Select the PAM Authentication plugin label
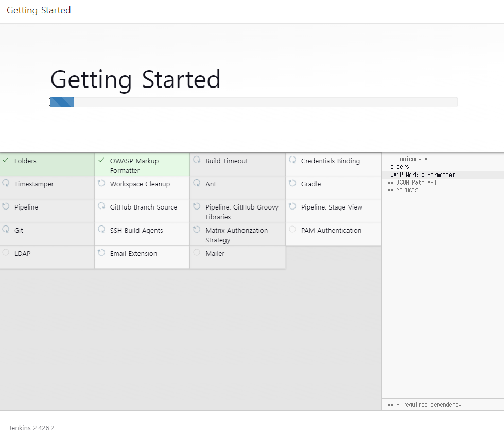The height and width of the screenshot is (435, 504). pos(331,230)
